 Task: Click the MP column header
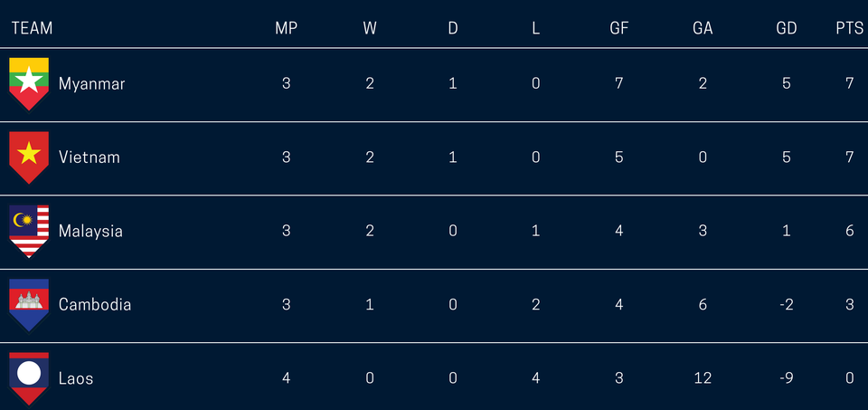tap(286, 28)
